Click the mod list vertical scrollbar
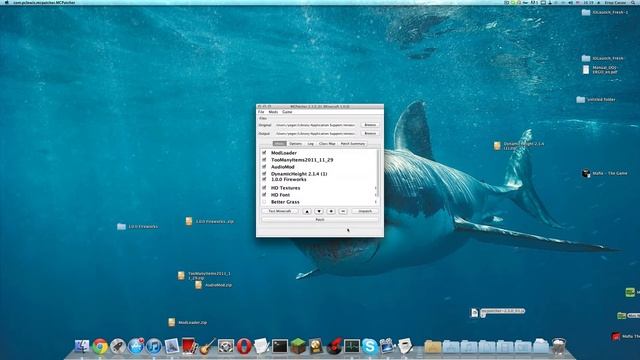This screenshot has height=360, width=640. click(378, 173)
